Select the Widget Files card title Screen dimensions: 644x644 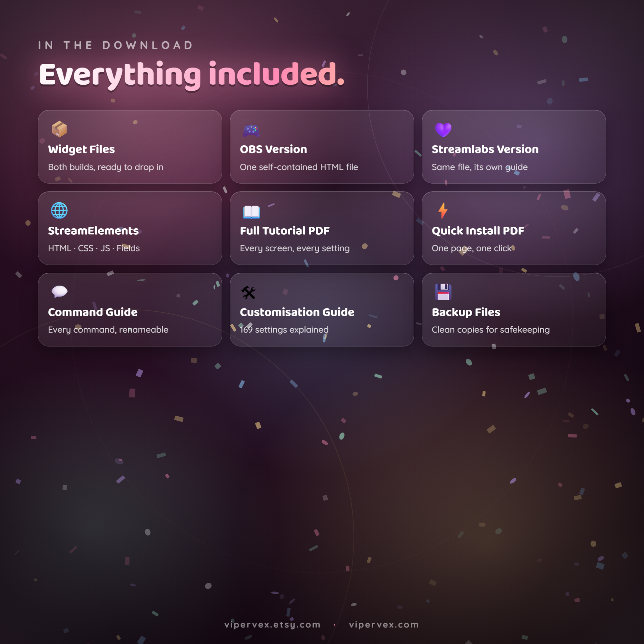pyautogui.click(x=81, y=149)
